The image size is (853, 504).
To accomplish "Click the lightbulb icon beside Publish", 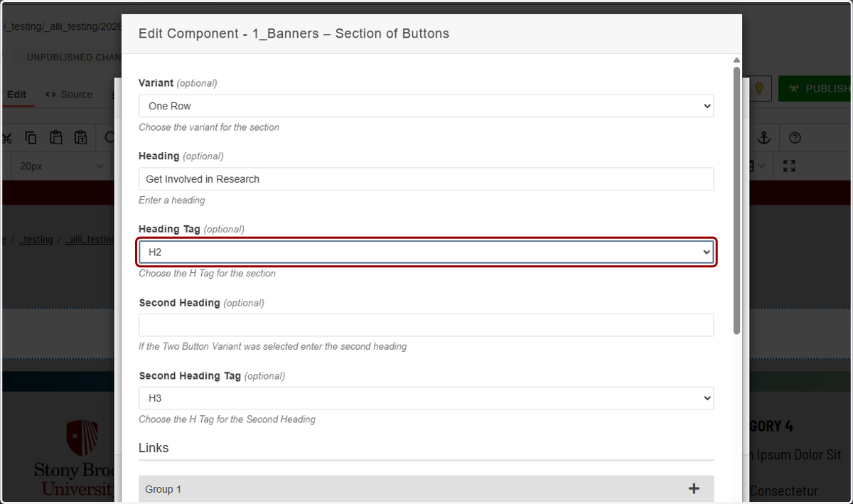I will (759, 89).
